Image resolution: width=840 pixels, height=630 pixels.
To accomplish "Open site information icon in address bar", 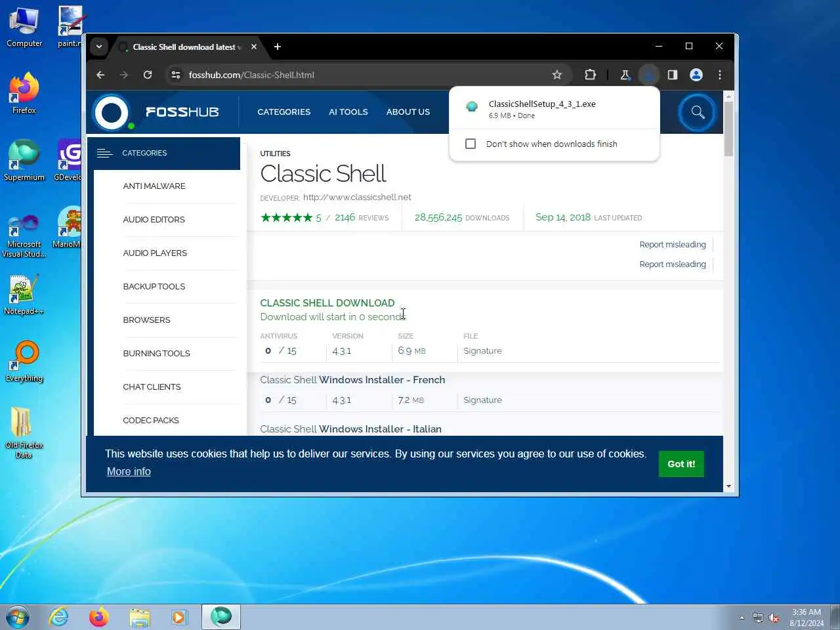I will (176, 75).
